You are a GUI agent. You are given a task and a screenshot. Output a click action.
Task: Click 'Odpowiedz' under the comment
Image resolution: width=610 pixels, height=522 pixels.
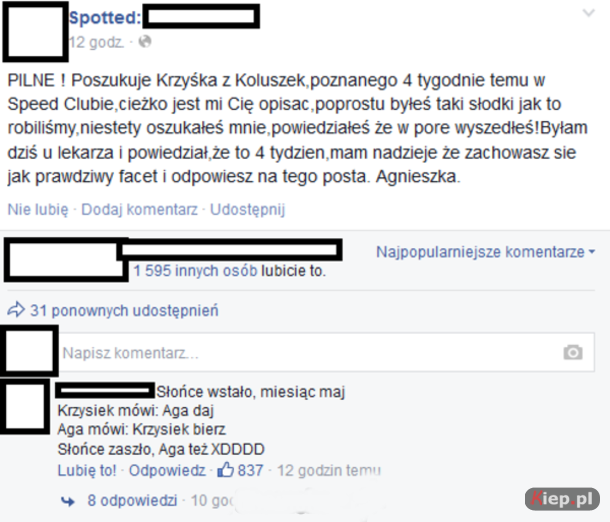tap(167, 470)
